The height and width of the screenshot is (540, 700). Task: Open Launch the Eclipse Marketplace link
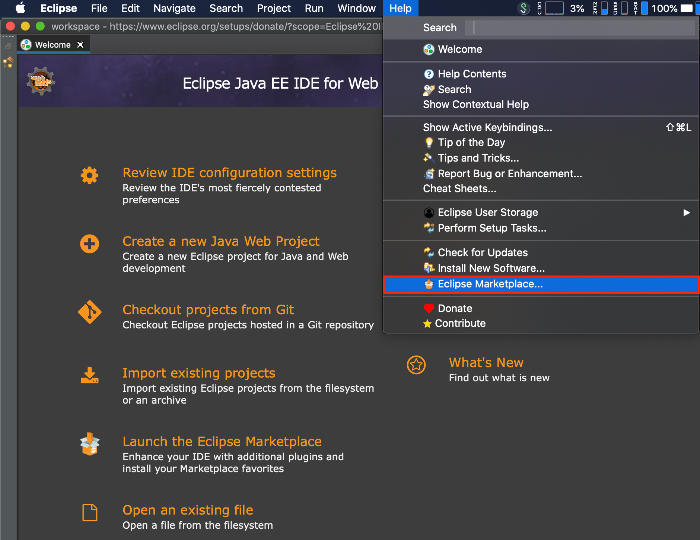point(222,441)
